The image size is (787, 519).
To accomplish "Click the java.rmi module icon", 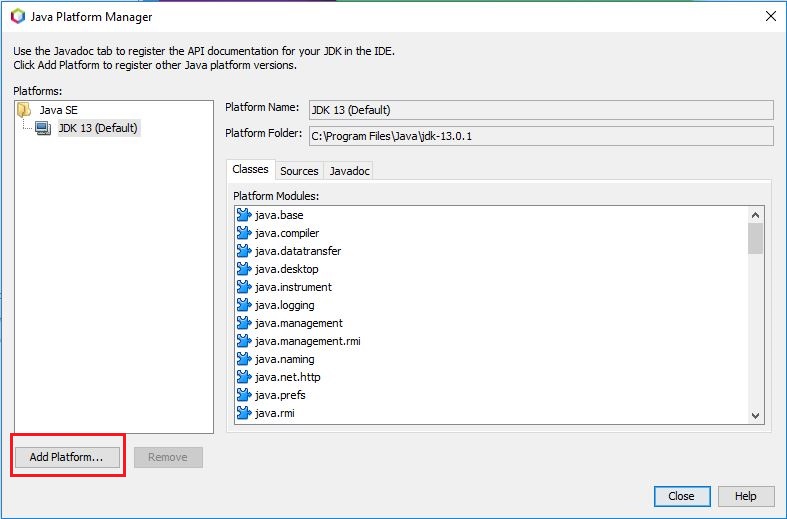I will coord(243,413).
